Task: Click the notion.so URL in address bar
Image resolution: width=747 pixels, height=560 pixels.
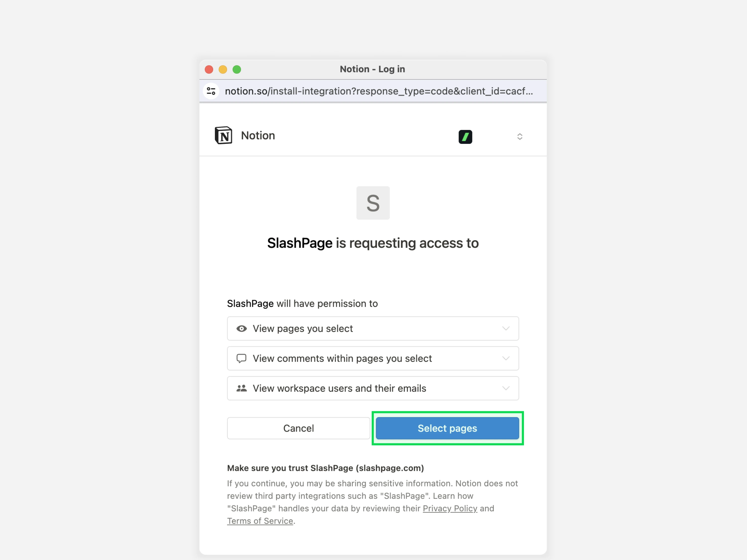Action: click(x=379, y=91)
